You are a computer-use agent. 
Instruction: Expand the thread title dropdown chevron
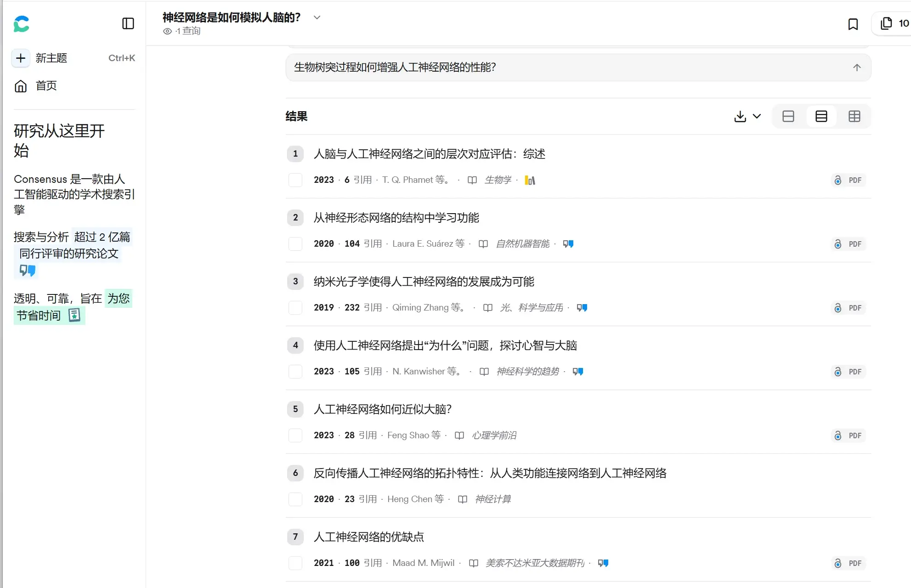(317, 17)
